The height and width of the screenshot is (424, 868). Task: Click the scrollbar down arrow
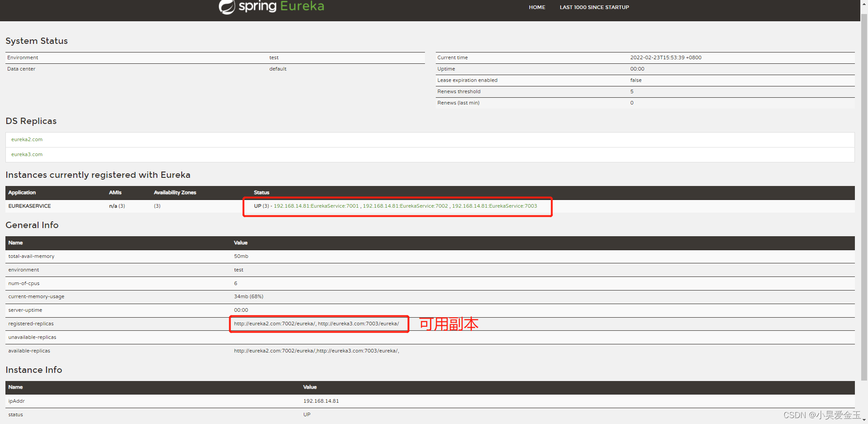tap(864, 420)
